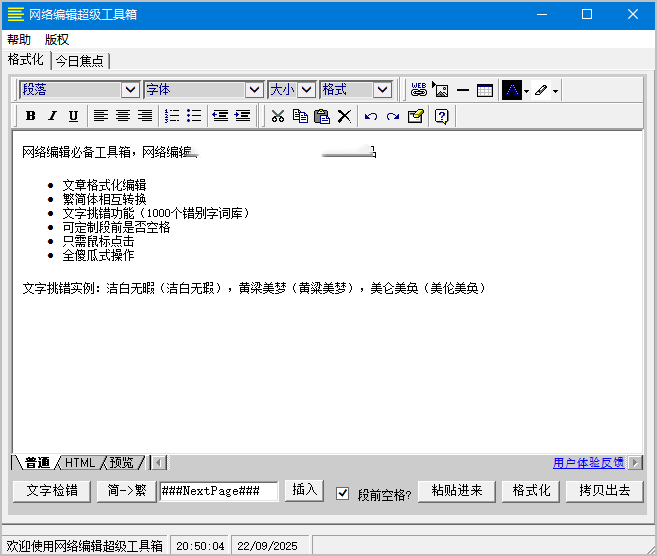Toggle underline formatting

73,116
